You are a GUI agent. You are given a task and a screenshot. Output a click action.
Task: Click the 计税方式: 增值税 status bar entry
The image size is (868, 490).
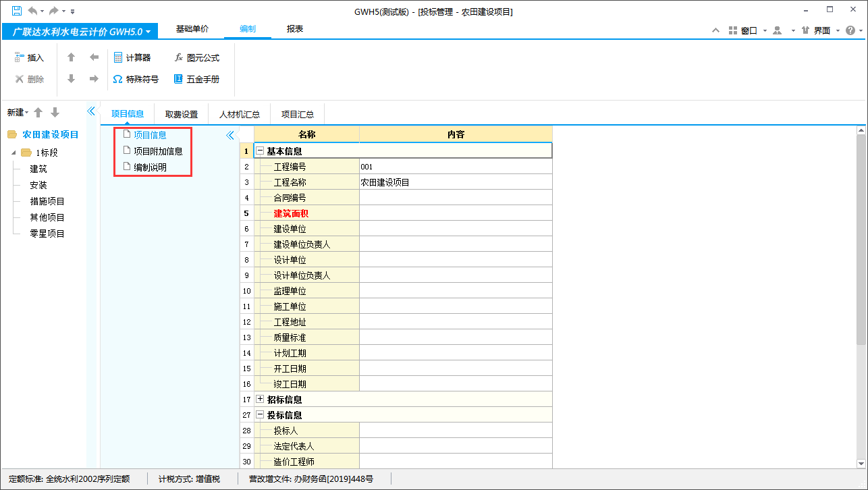tap(189, 479)
